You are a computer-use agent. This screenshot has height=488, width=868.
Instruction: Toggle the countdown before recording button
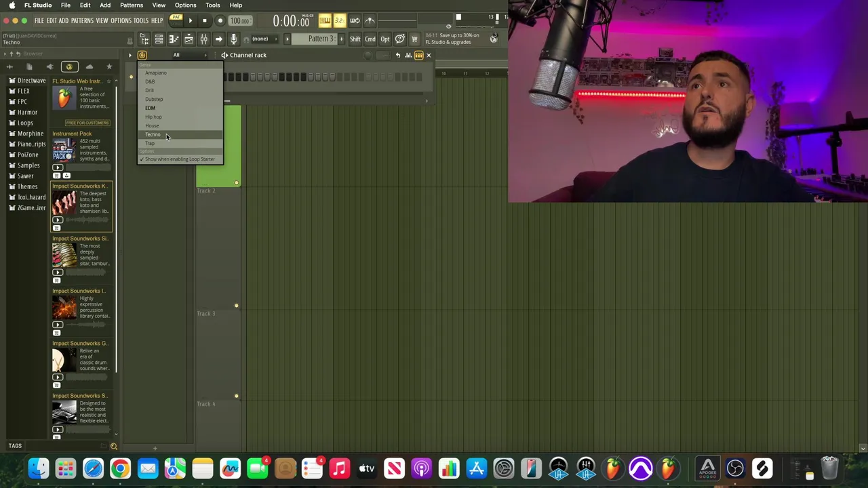[x=339, y=20]
